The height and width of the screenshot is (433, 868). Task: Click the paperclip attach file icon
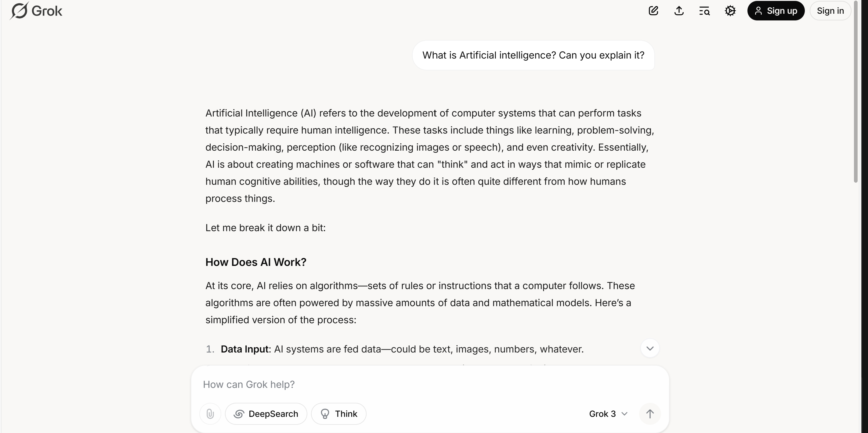[210, 414]
